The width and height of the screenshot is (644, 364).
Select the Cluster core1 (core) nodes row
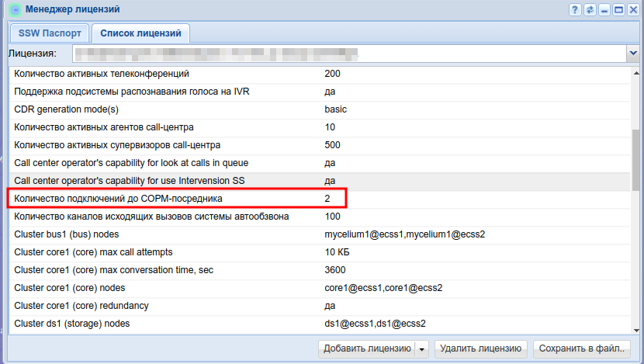[x=320, y=289]
